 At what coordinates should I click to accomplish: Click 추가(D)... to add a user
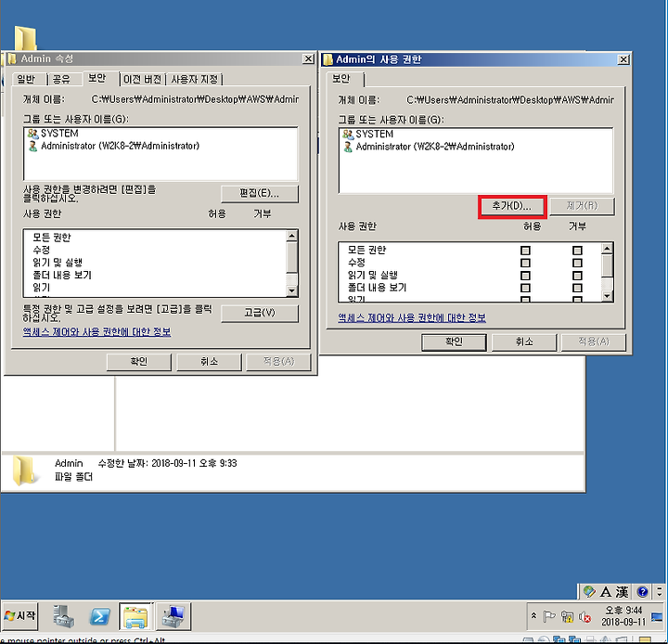click(x=511, y=206)
